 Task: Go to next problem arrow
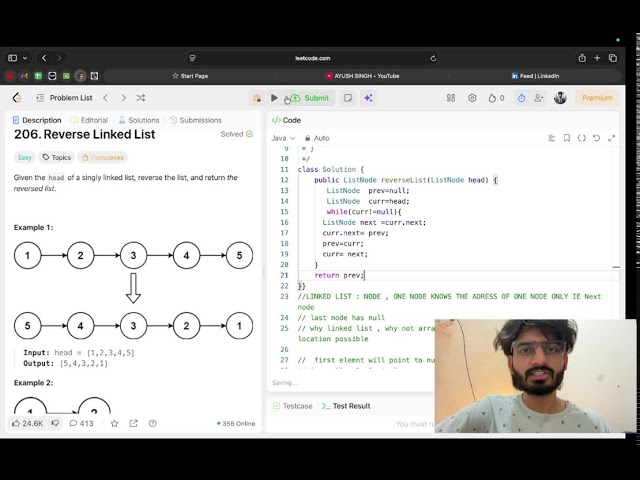point(123,98)
